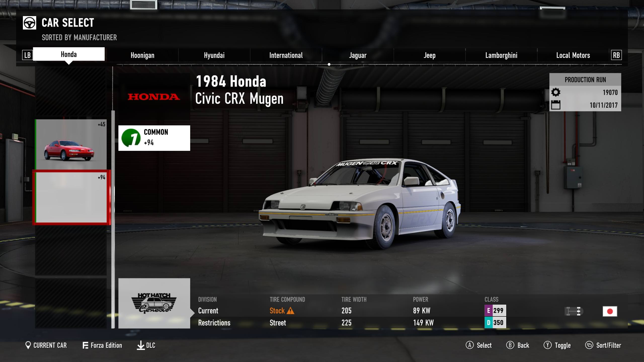Click the 149 KW power restriction

click(423, 323)
